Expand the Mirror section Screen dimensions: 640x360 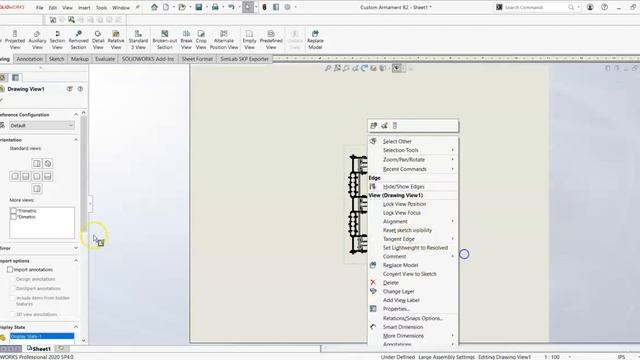point(76,248)
